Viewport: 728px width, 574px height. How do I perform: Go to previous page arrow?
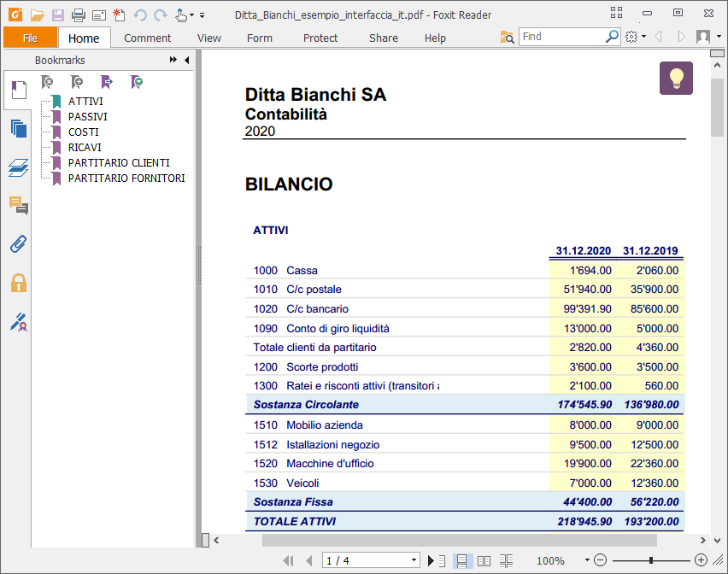coord(309,560)
